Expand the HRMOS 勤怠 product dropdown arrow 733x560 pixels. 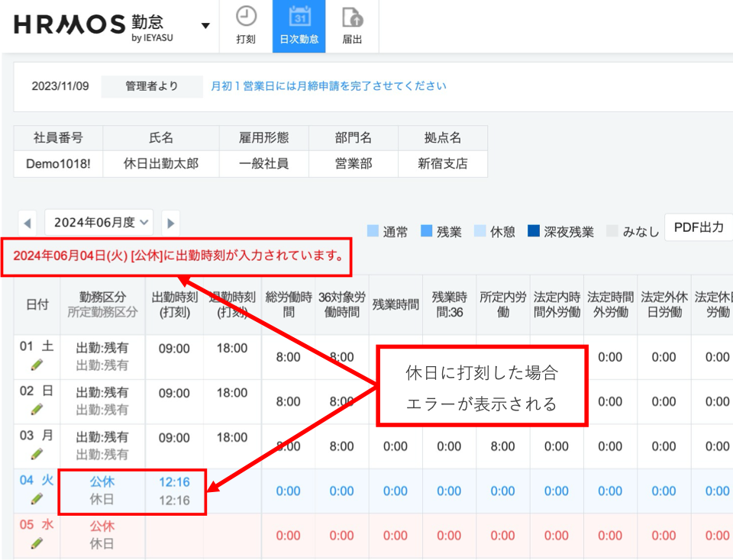tap(205, 26)
